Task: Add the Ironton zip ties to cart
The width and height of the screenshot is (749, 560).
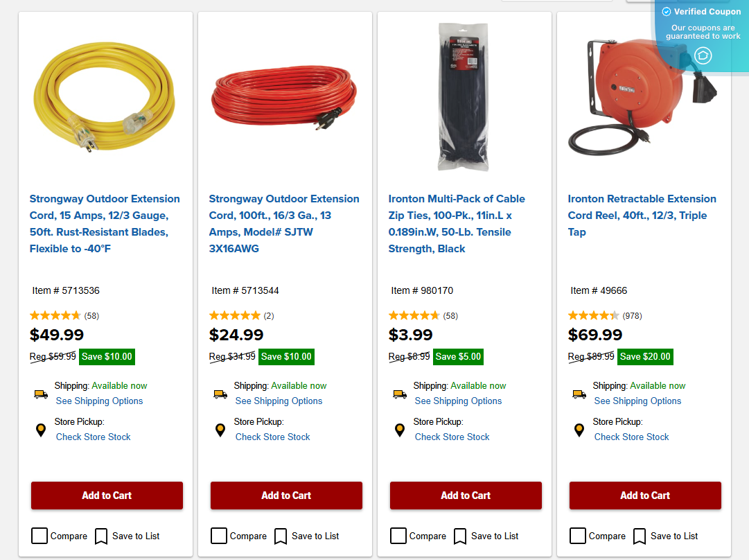Action: point(465,496)
